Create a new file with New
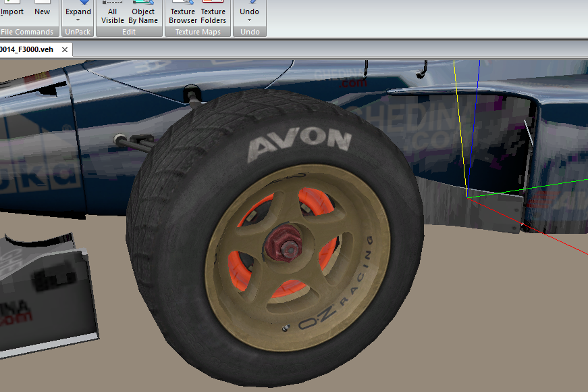The height and width of the screenshot is (392, 588). (x=42, y=11)
